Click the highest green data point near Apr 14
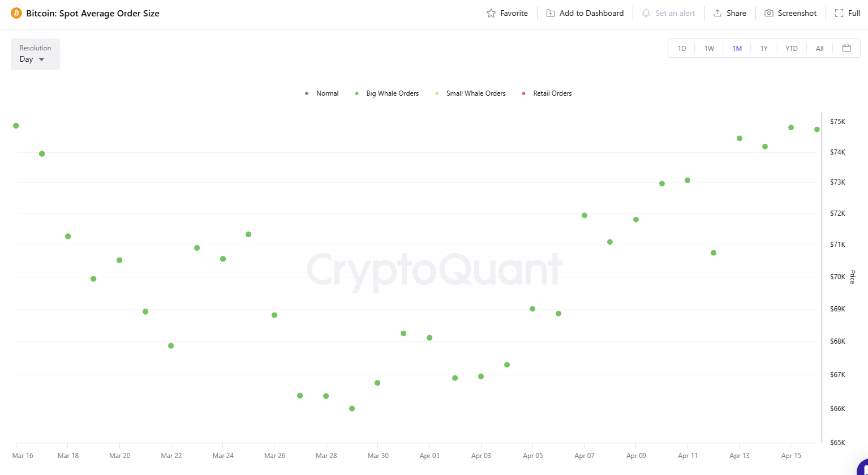The image size is (868, 475). (790, 128)
